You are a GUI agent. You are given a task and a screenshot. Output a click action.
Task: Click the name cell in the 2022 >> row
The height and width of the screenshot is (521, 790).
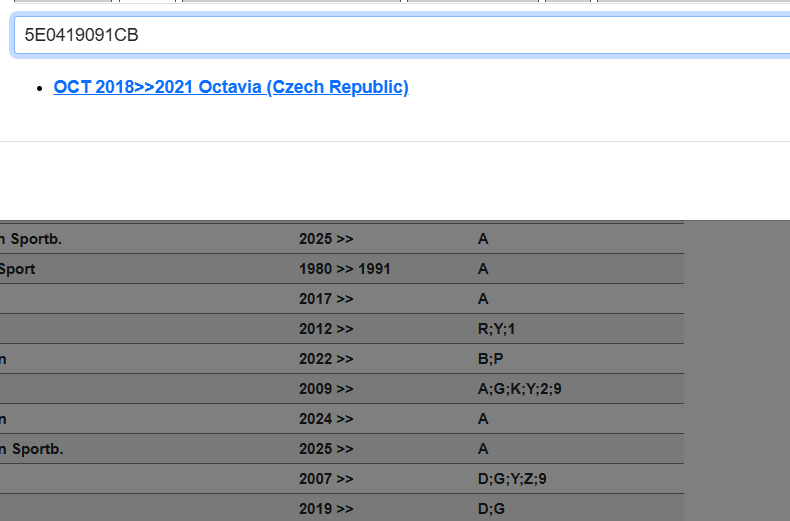5,359
